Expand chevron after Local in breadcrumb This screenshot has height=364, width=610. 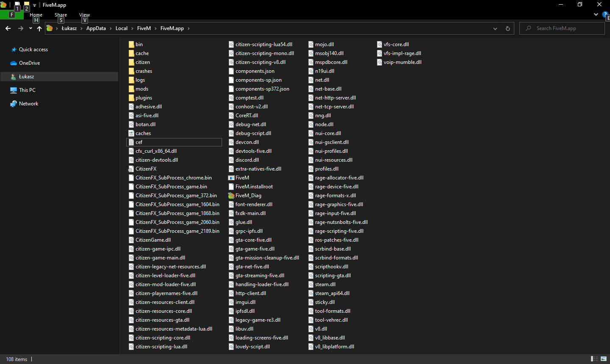point(132,28)
